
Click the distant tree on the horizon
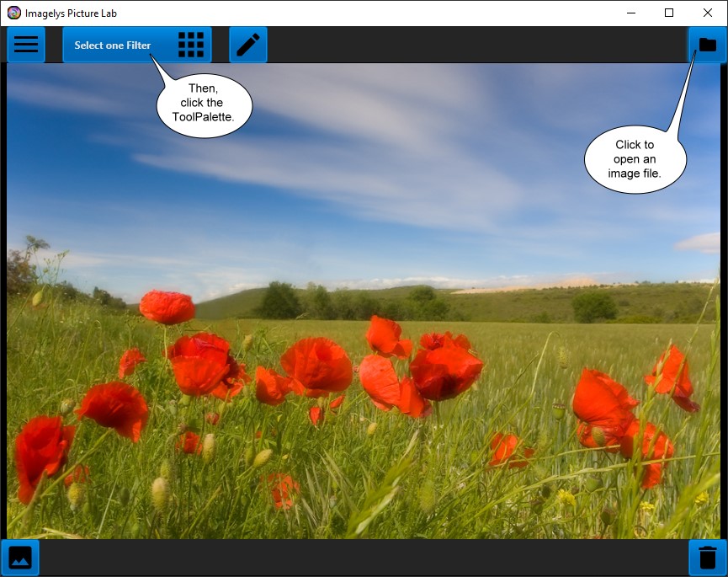279,301
